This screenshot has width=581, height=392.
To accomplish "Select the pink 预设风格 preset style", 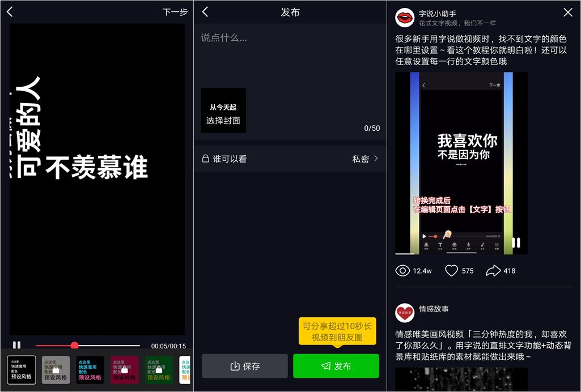I will [x=124, y=369].
